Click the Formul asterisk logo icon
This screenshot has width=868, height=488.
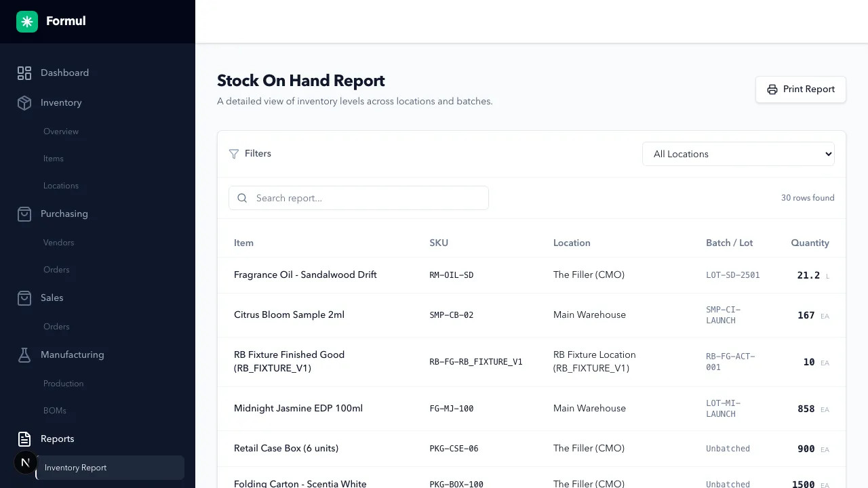tap(27, 21)
